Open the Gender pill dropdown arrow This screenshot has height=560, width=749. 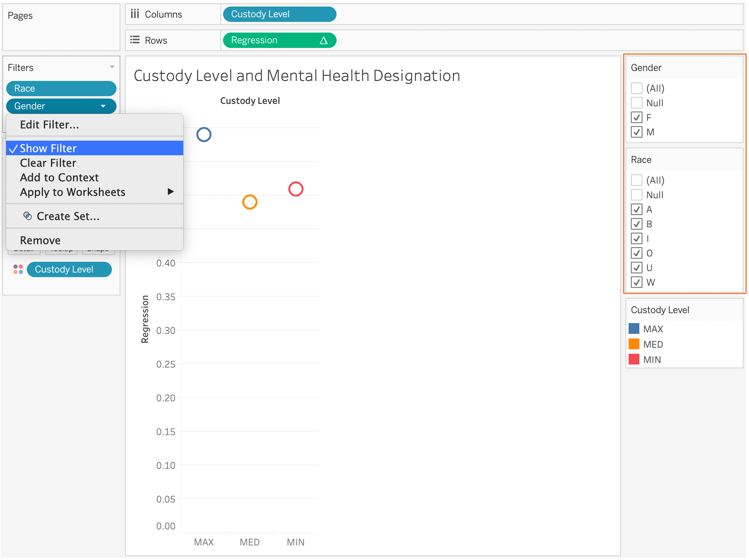[103, 106]
